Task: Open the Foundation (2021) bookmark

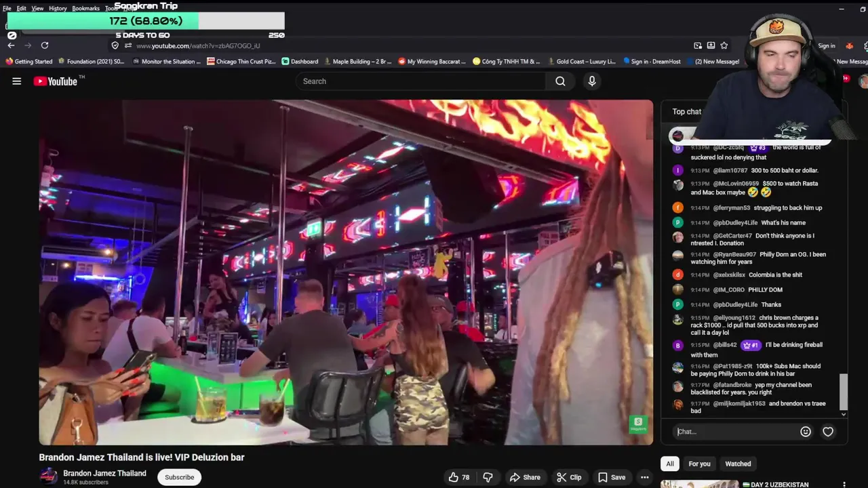Action: (x=91, y=62)
